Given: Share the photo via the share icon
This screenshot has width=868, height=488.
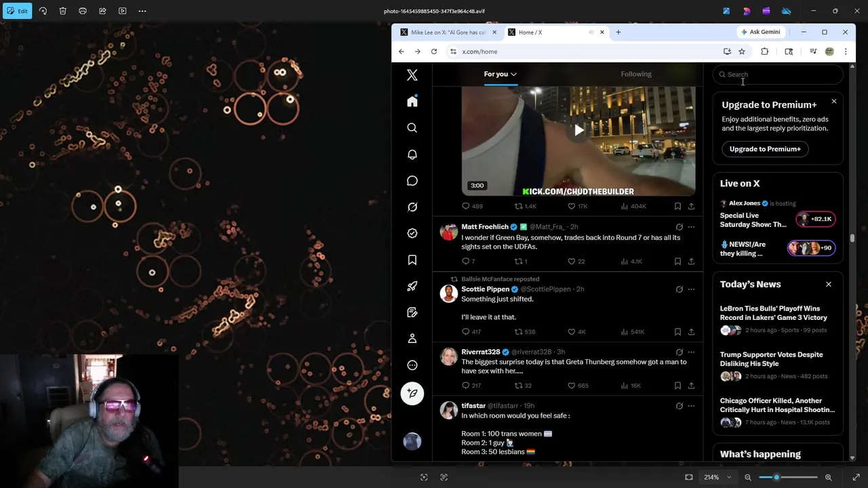Looking at the screenshot, I should (102, 11).
